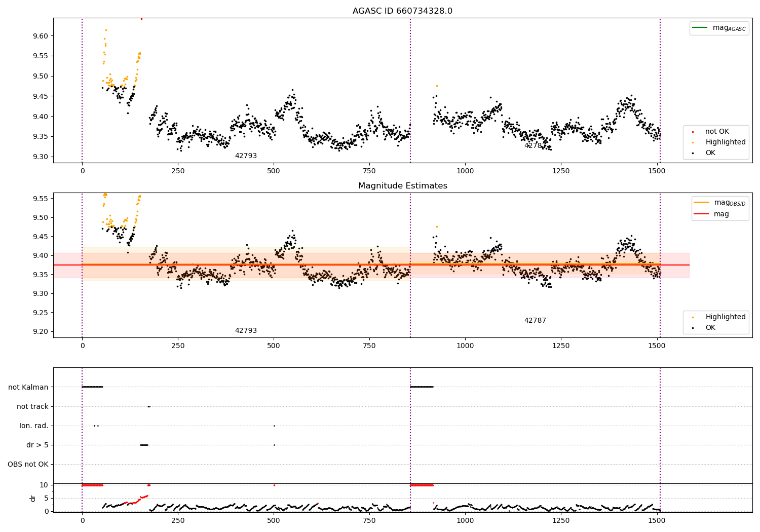Click the '10' tick on the dr axis
Screen dimensions: 760x532
click(x=44, y=485)
